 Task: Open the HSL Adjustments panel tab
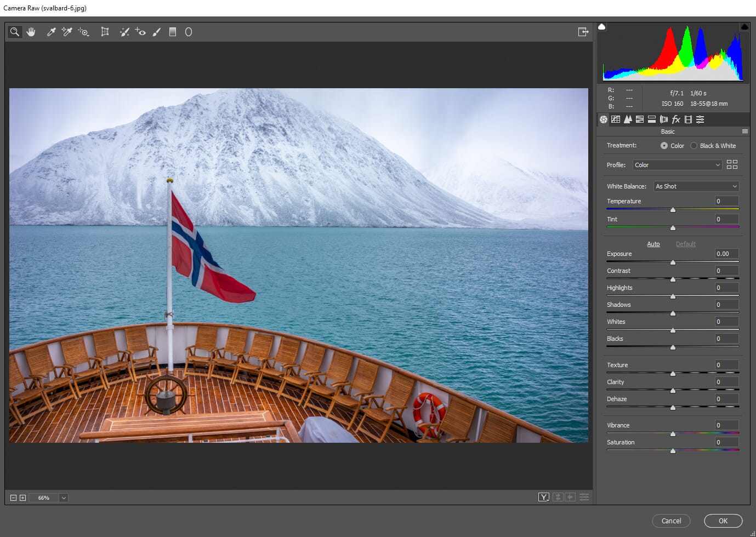pyautogui.click(x=640, y=119)
